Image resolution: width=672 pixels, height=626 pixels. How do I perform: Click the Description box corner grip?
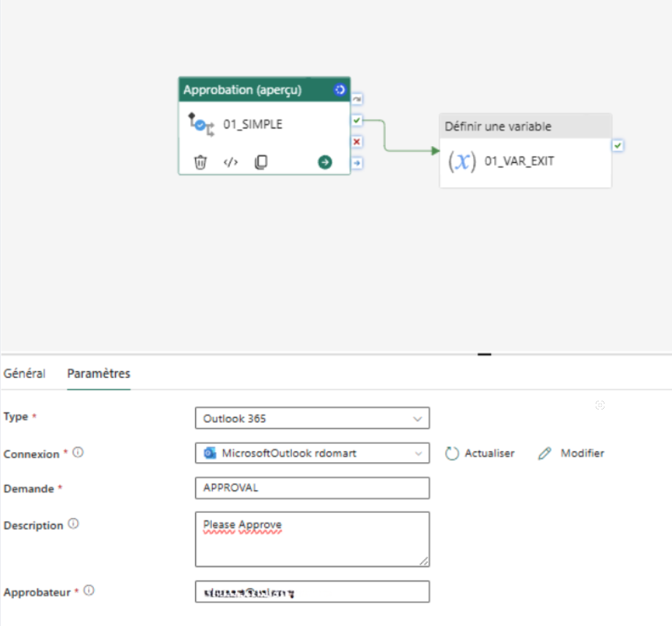[424, 561]
